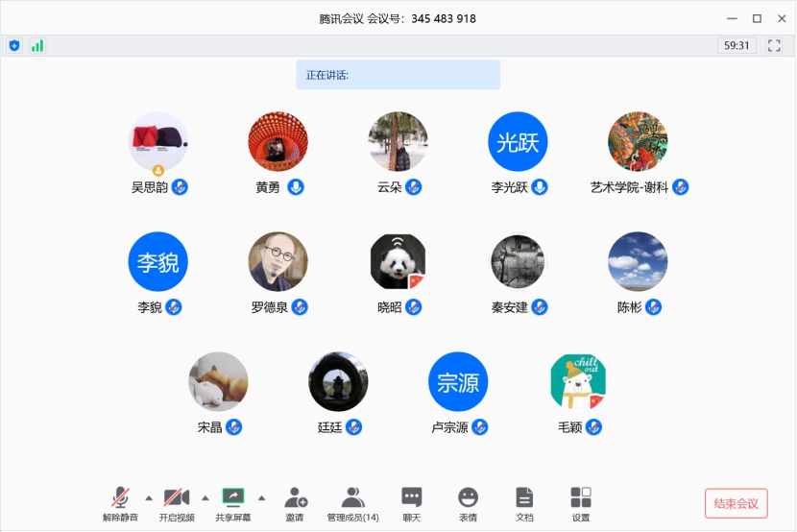Click the muted mic icon beside 毛颖
This screenshot has height=532, width=797.
point(593,427)
